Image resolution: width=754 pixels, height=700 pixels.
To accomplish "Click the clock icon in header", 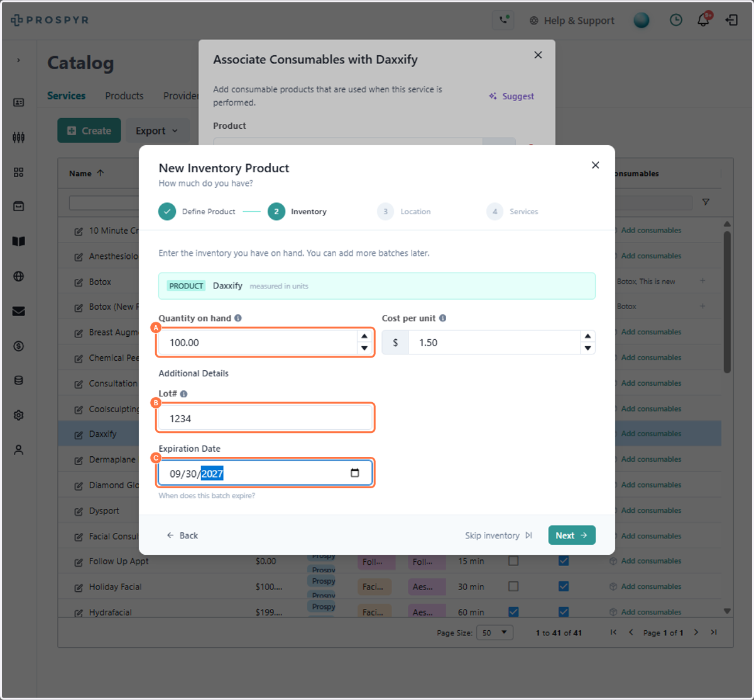I will tap(676, 20).
